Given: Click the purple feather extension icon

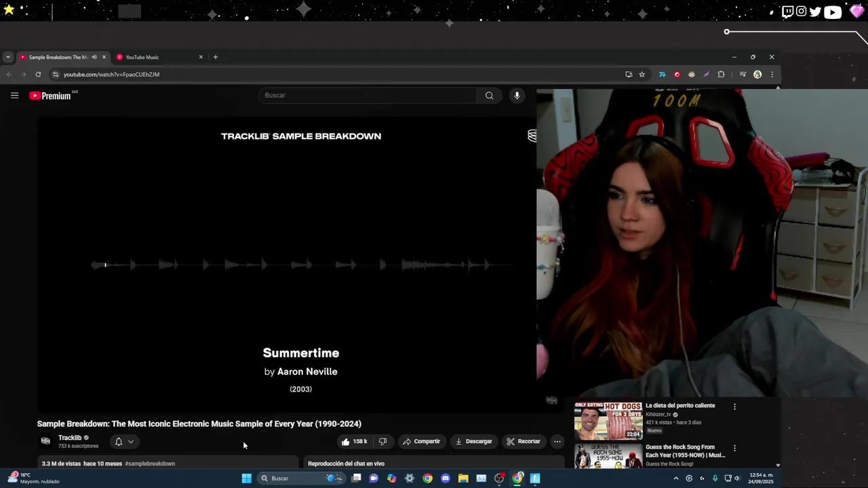Looking at the screenshot, I should [706, 75].
